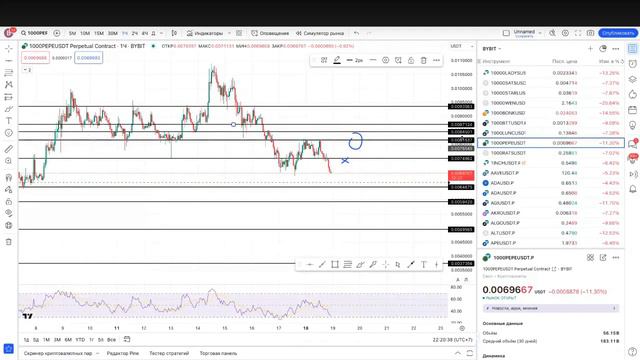Click the compare or add symbol plus icon
640x360 pixels.
tap(57, 33)
